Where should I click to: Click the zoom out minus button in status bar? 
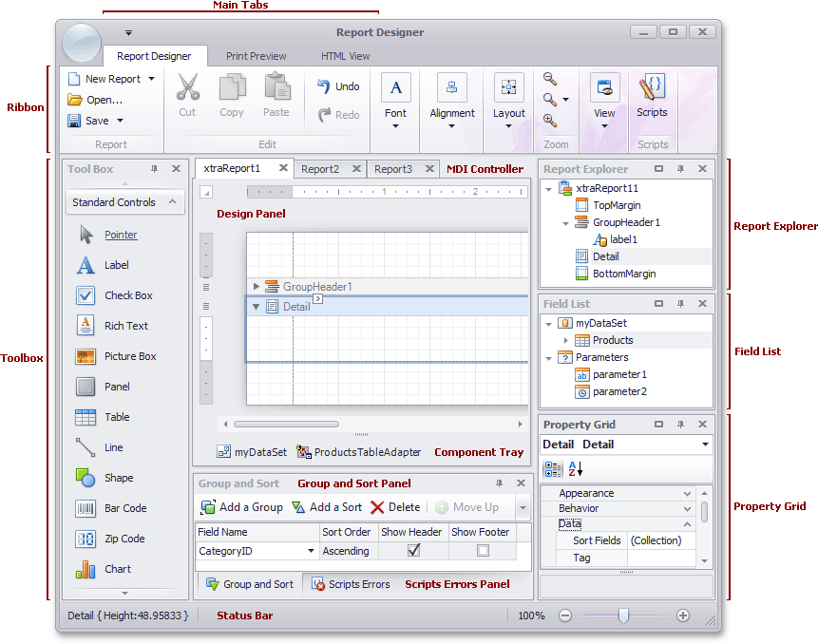click(x=565, y=616)
